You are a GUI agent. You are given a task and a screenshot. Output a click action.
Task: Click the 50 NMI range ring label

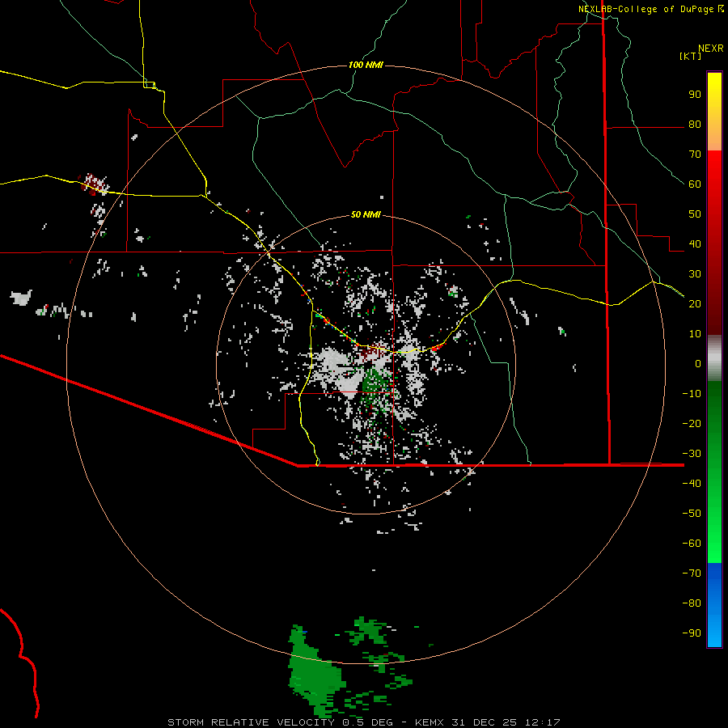(x=366, y=214)
